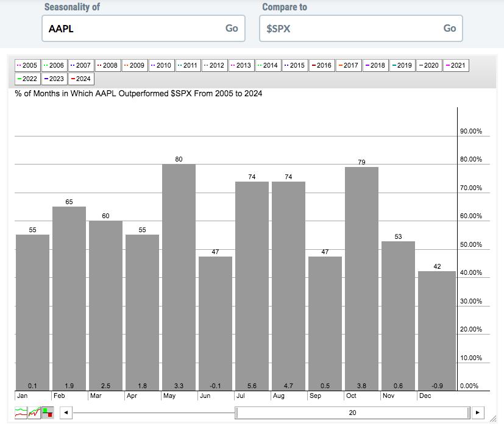Toggle the 2005 year legend
The image size is (504, 429).
pyautogui.click(x=27, y=65)
